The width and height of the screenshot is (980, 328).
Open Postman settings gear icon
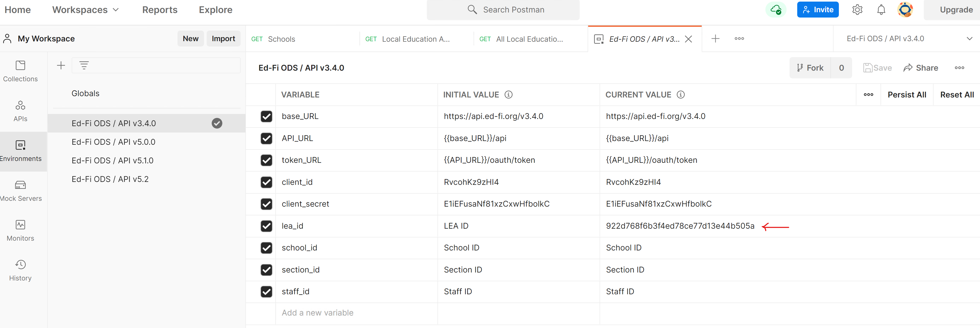click(x=857, y=10)
